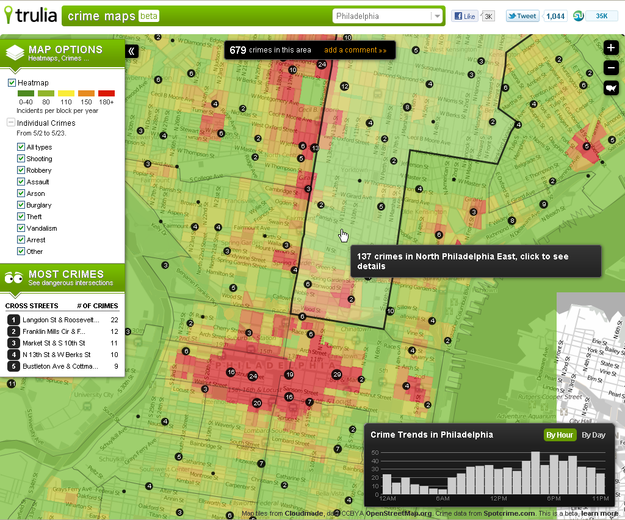Uncheck the Vandalism checkbox
Image resolution: width=625 pixels, height=520 pixels.
pos(21,228)
